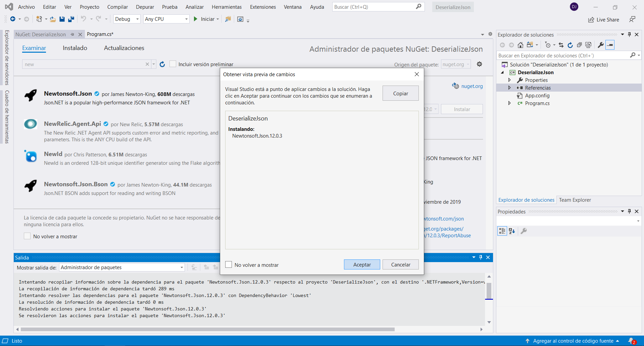Tick 'No volver a mostrar' under license notice
The image size is (644, 346).
tap(27, 236)
